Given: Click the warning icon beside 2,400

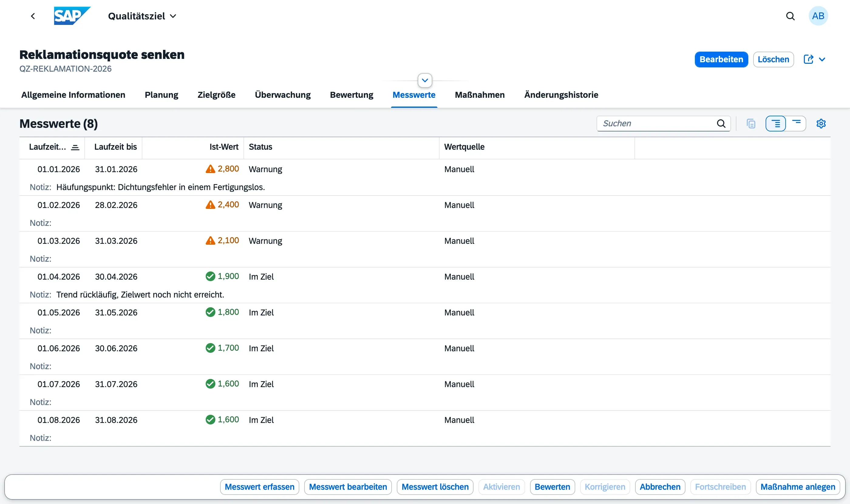Looking at the screenshot, I should tap(210, 205).
